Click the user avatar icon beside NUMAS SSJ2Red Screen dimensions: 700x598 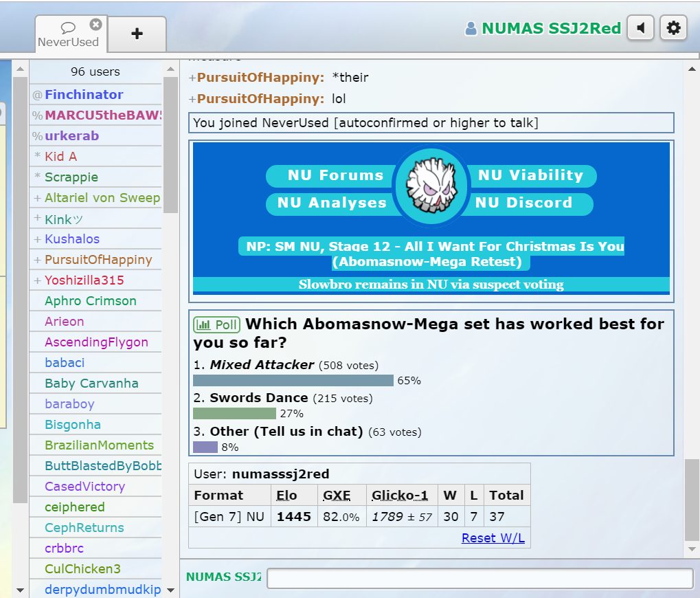(x=471, y=29)
